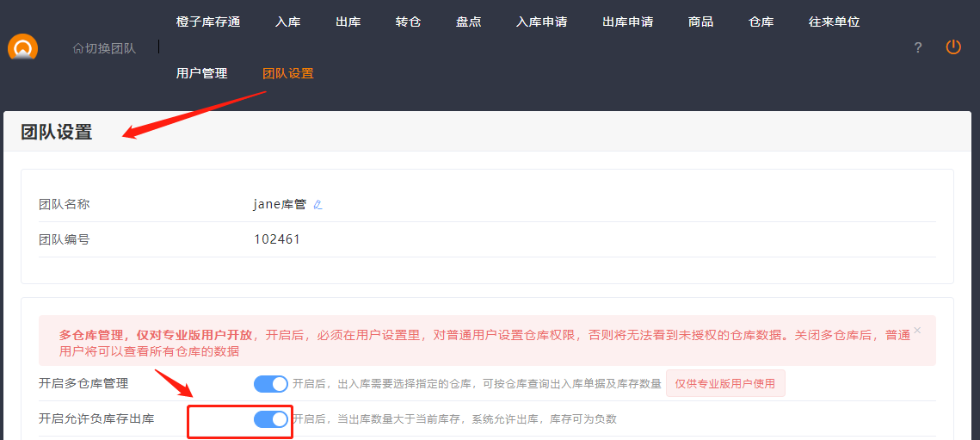Switch to the 用户管理 tab

[x=202, y=74]
